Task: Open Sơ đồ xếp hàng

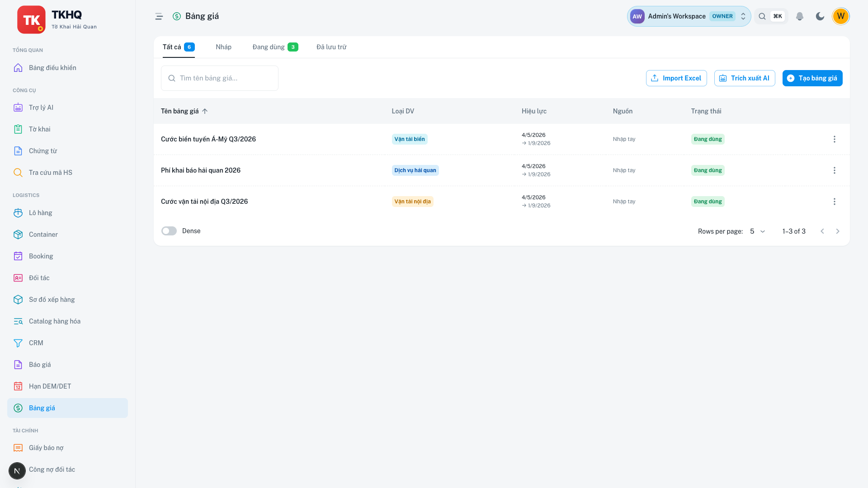Action: click(x=67, y=300)
